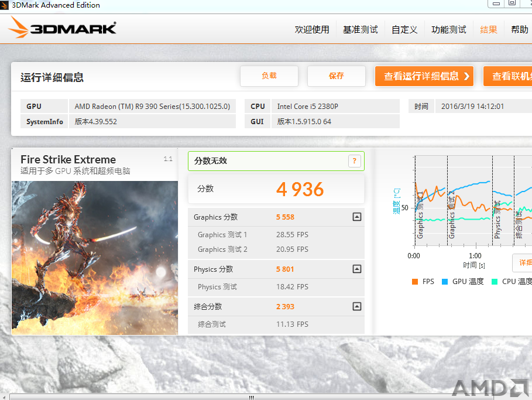Click the orange FPS legend swatch
This screenshot has width=532, height=400.
[x=414, y=282]
